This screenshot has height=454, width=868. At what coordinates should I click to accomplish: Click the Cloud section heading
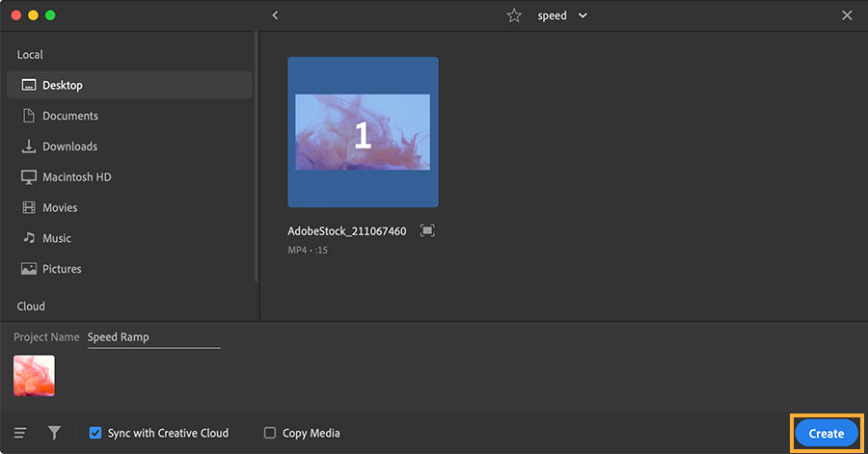31,307
